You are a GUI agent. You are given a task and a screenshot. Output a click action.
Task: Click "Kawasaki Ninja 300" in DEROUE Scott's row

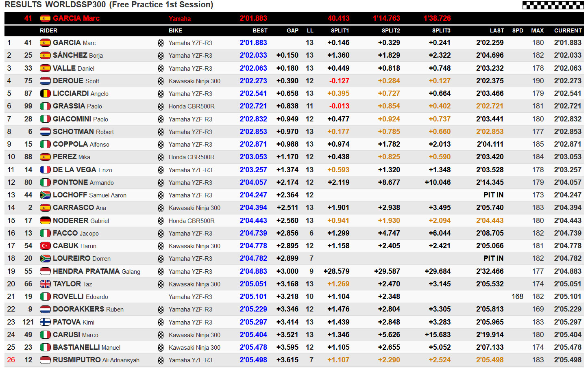[194, 81]
